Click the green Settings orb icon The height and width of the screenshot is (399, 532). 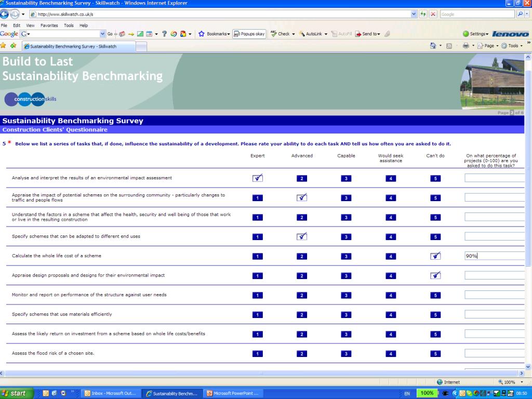(466, 34)
